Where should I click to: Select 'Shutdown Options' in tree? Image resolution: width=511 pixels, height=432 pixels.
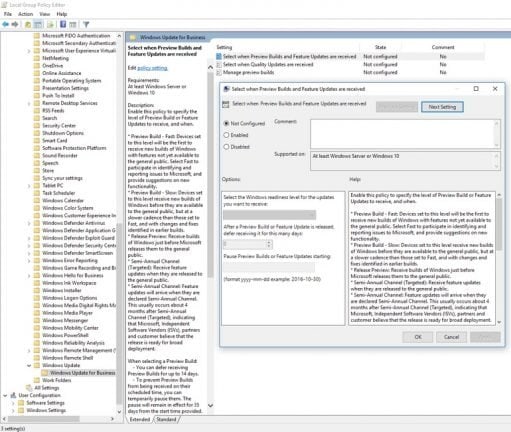(x=63, y=133)
